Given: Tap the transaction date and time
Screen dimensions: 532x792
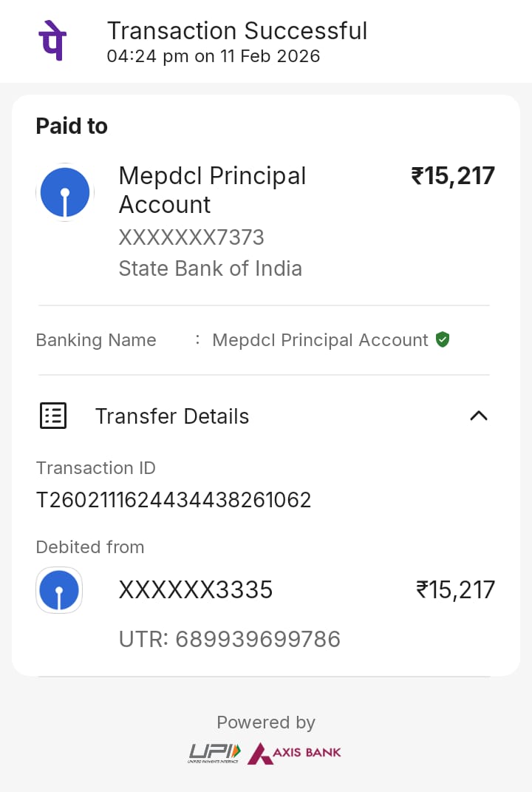Looking at the screenshot, I should click(214, 56).
